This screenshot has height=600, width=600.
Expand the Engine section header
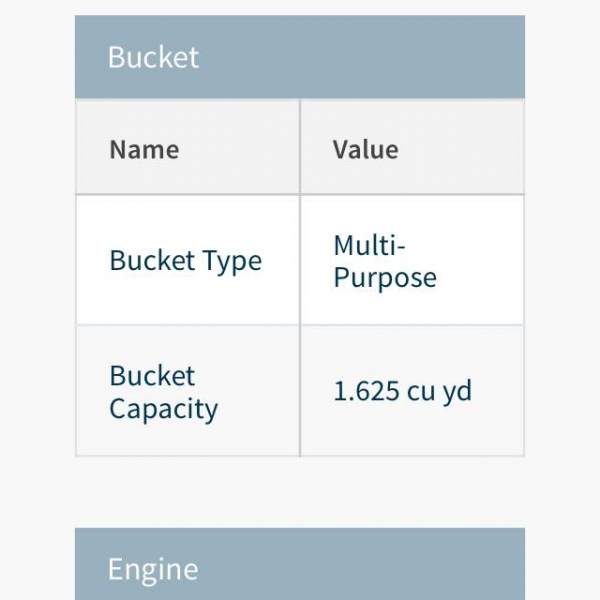pos(300,564)
